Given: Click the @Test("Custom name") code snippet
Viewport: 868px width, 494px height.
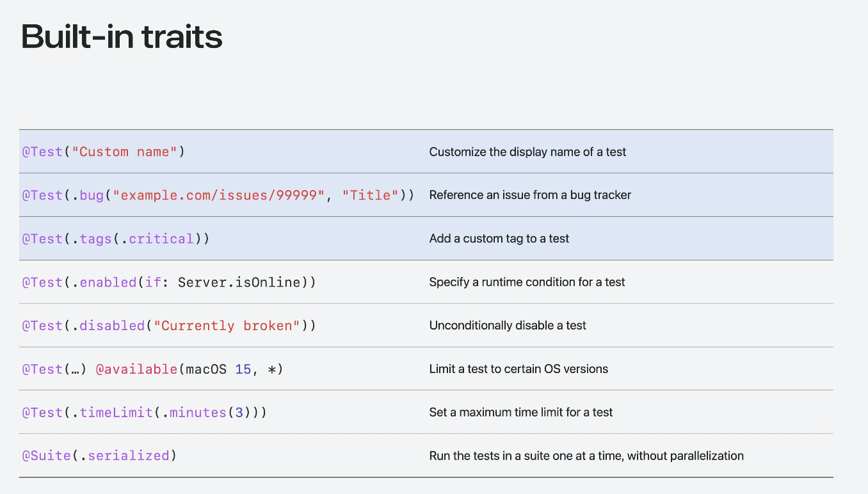Looking at the screenshot, I should point(103,152).
